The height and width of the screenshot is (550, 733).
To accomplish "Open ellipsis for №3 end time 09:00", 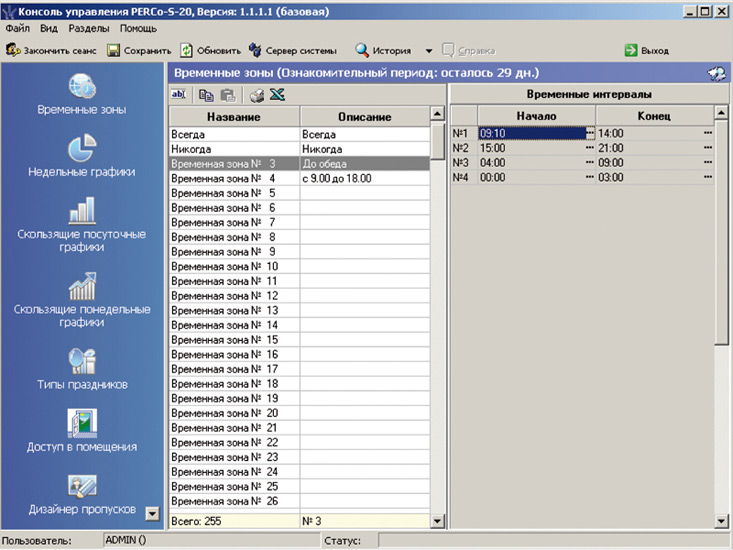I will [708, 163].
